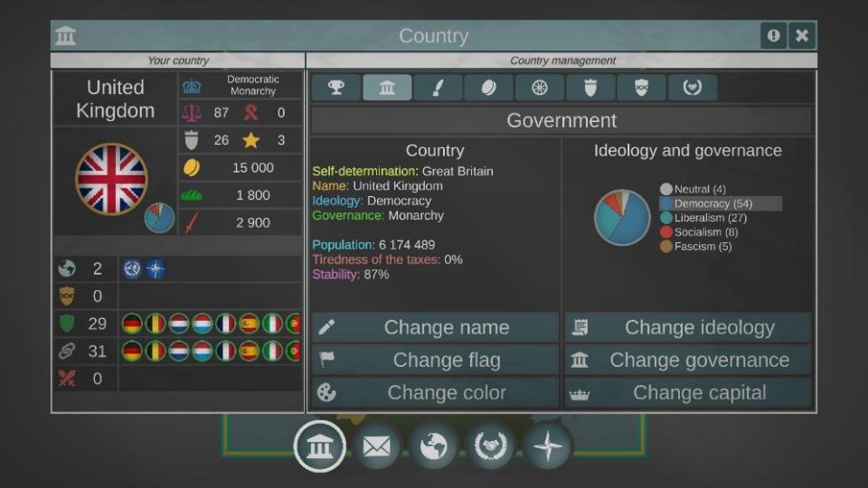The width and height of the screenshot is (868, 488).
Task: Click the 'United Kingdom' country title
Action: (115, 99)
